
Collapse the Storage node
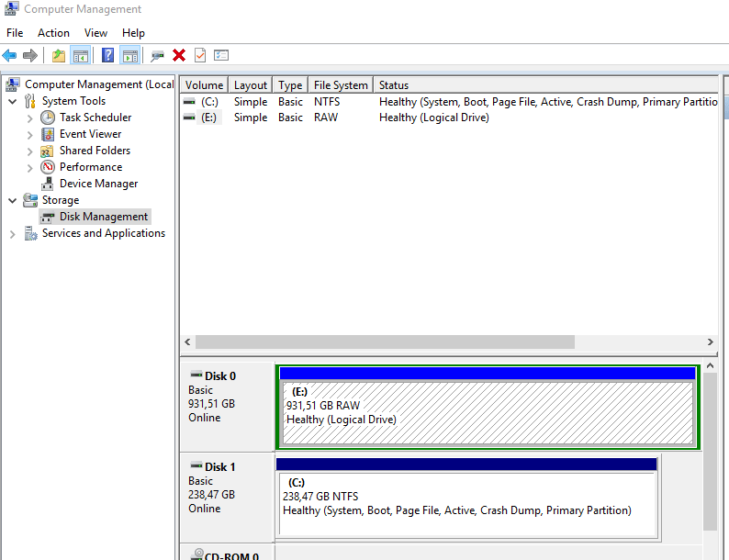13,201
